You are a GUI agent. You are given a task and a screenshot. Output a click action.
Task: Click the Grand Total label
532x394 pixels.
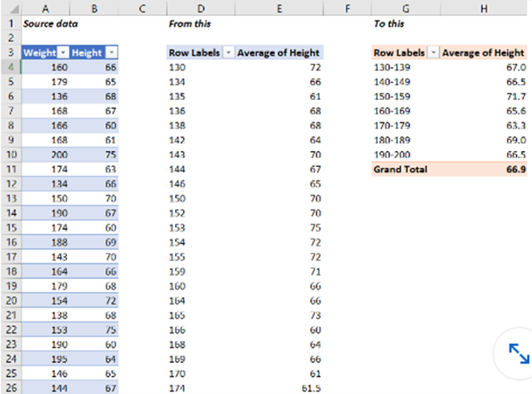click(401, 169)
